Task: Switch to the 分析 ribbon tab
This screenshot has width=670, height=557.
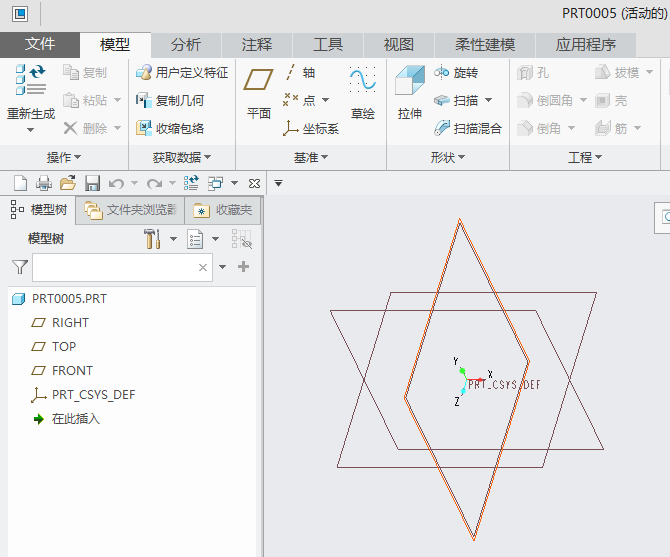Action: coord(185,45)
